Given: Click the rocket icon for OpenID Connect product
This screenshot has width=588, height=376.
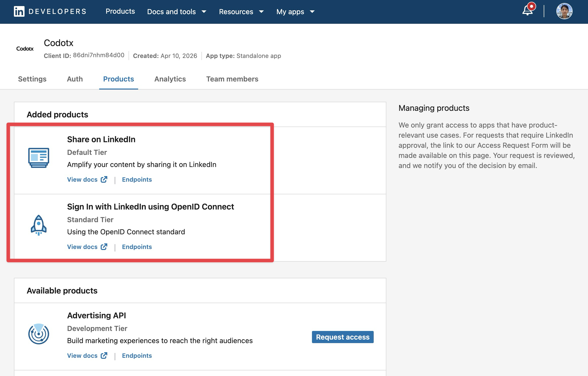Looking at the screenshot, I should pyautogui.click(x=39, y=225).
